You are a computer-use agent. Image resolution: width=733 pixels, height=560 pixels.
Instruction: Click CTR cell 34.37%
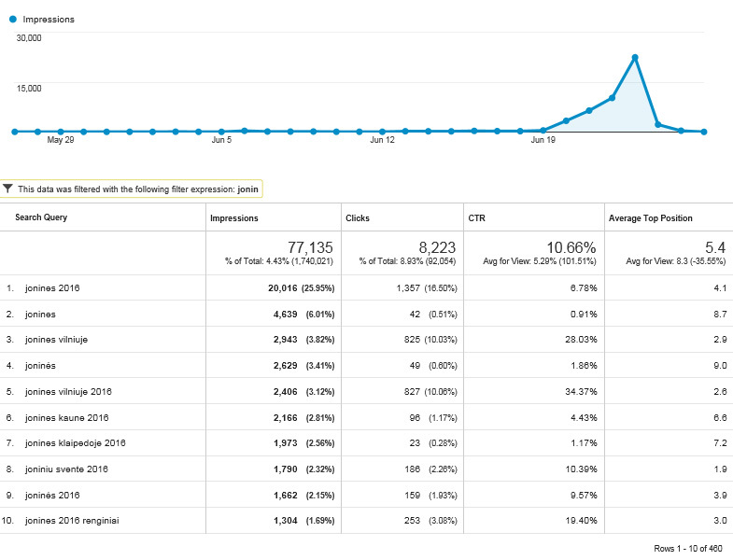(581, 392)
